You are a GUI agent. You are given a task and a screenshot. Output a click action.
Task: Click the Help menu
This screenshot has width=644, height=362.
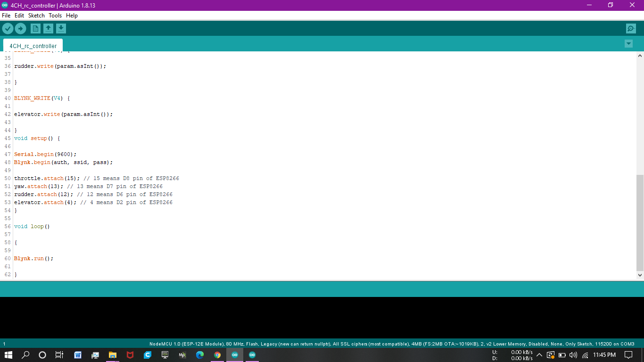coord(72,16)
